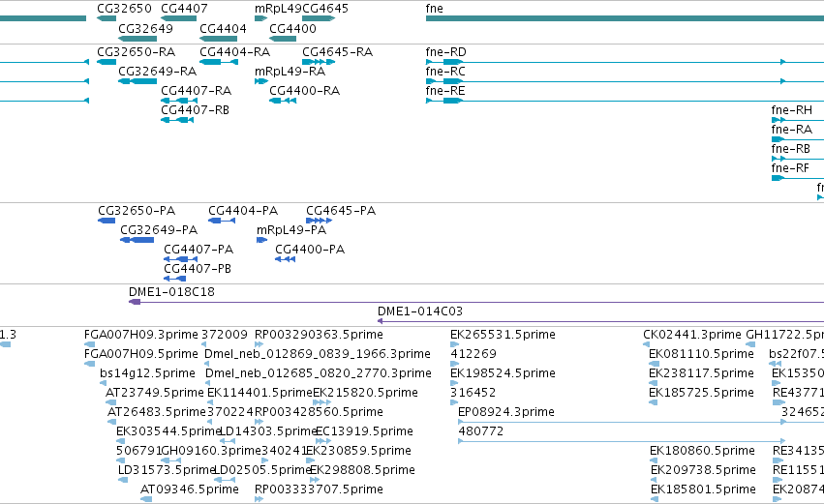
Task: Select EST EK185801.5prime
Action: tap(703, 489)
